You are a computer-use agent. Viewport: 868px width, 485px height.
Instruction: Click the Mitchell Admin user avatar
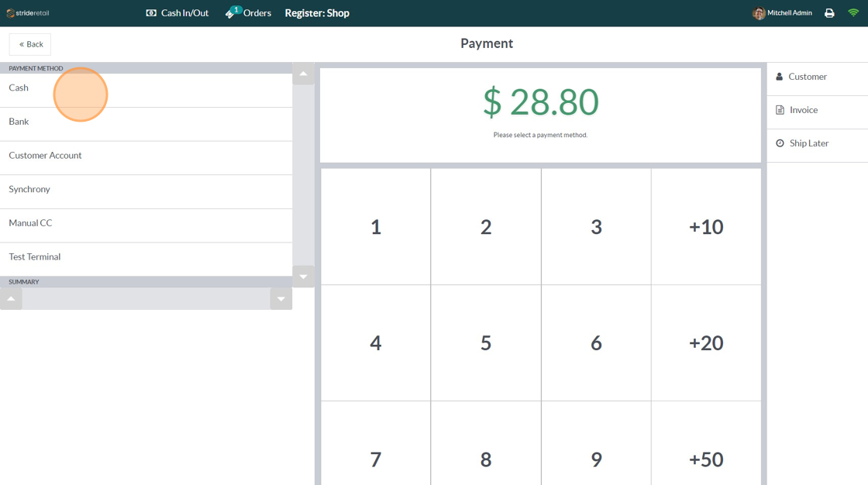(759, 13)
